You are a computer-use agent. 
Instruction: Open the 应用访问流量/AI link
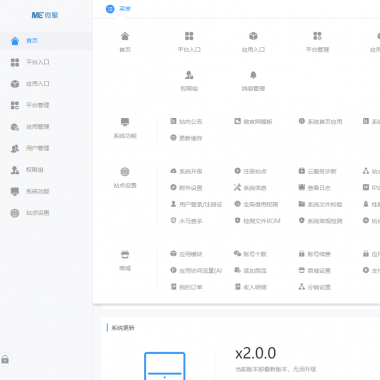point(196,271)
